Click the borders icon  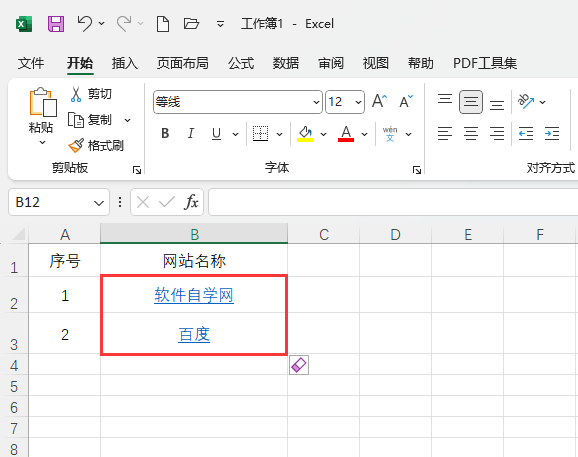click(260, 133)
